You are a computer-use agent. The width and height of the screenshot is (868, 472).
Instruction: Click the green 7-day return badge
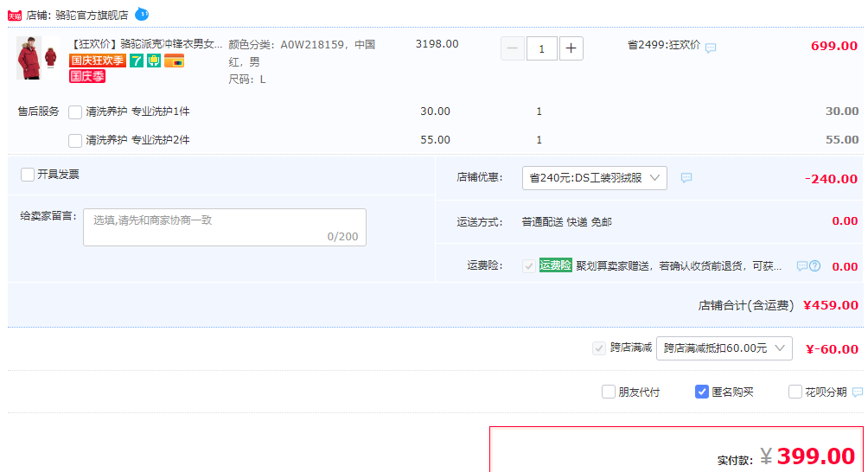pos(137,61)
